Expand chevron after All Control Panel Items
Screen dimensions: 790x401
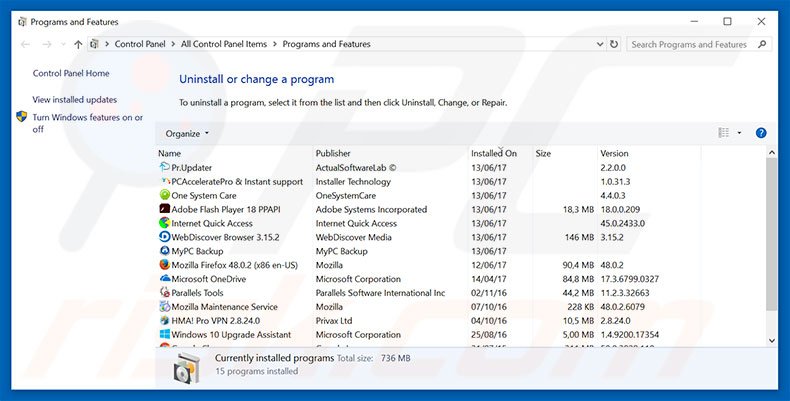point(275,44)
